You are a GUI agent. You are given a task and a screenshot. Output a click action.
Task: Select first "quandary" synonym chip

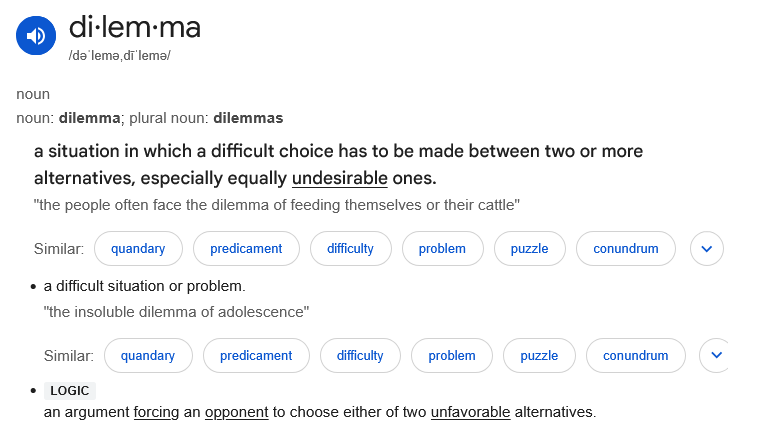tap(138, 248)
